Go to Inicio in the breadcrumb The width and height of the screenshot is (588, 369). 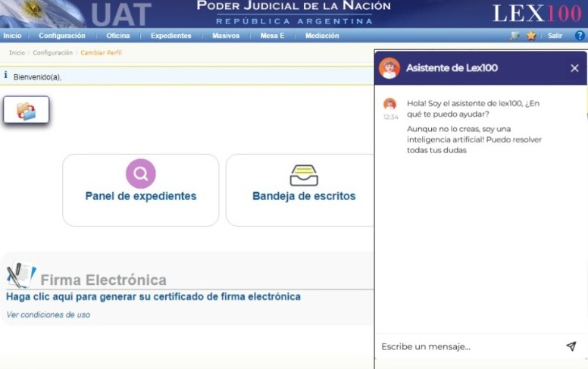click(17, 52)
